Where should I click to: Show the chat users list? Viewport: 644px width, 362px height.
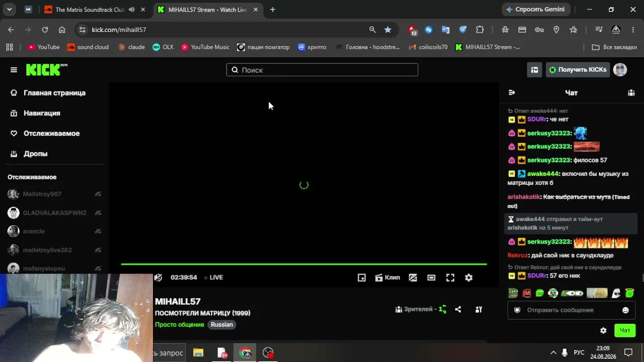click(x=631, y=93)
